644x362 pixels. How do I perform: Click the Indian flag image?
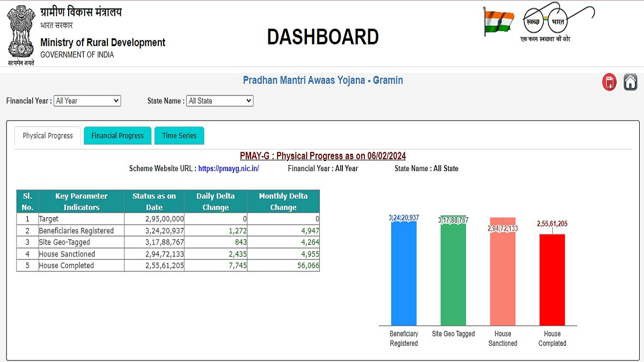click(x=499, y=21)
